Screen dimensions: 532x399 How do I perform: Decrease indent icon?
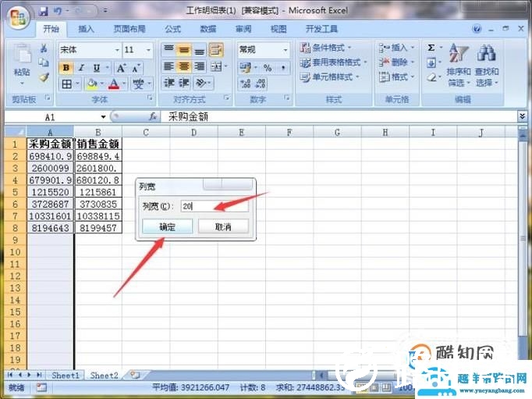pyautogui.click(x=169, y=83)
